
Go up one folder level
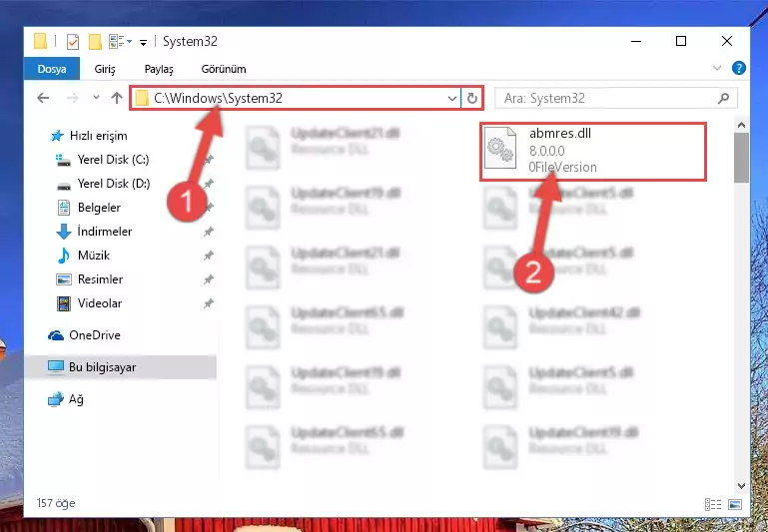pos(117,98)
